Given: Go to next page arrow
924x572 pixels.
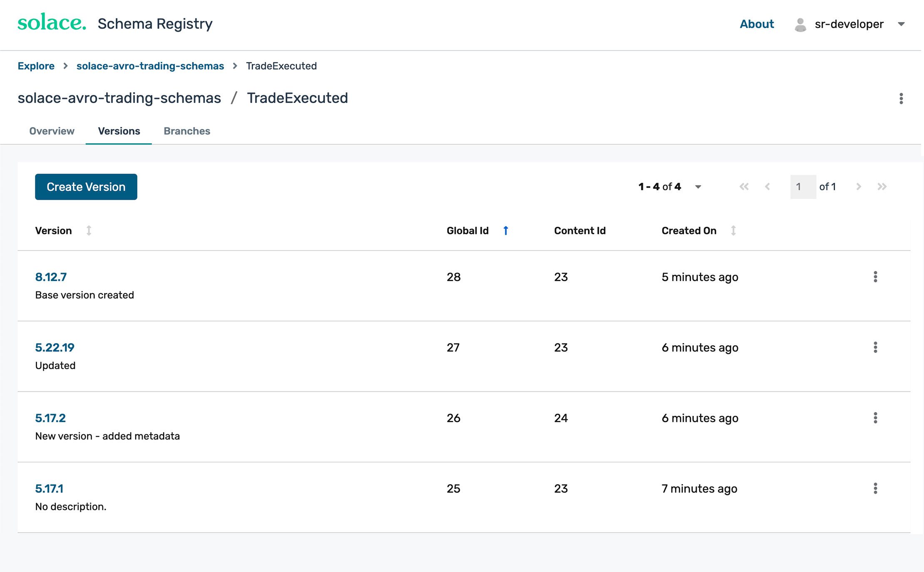Looking at the screenshot, I should click(859, 187).
